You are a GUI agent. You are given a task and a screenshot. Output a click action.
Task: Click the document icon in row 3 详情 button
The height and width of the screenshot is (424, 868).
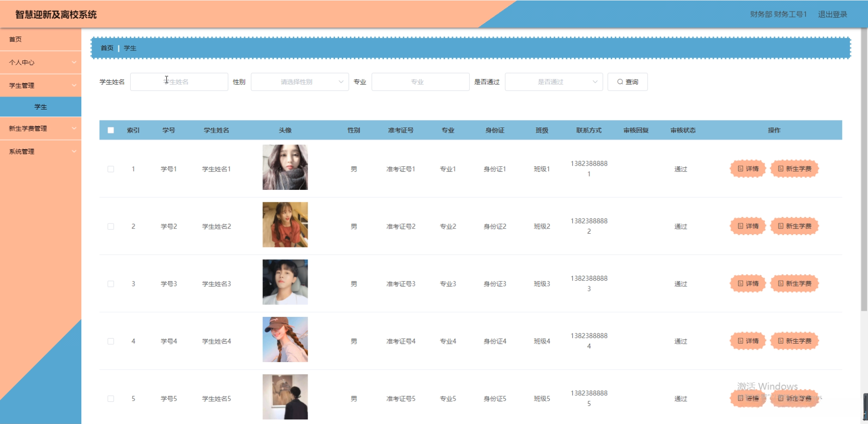(741, 283)
